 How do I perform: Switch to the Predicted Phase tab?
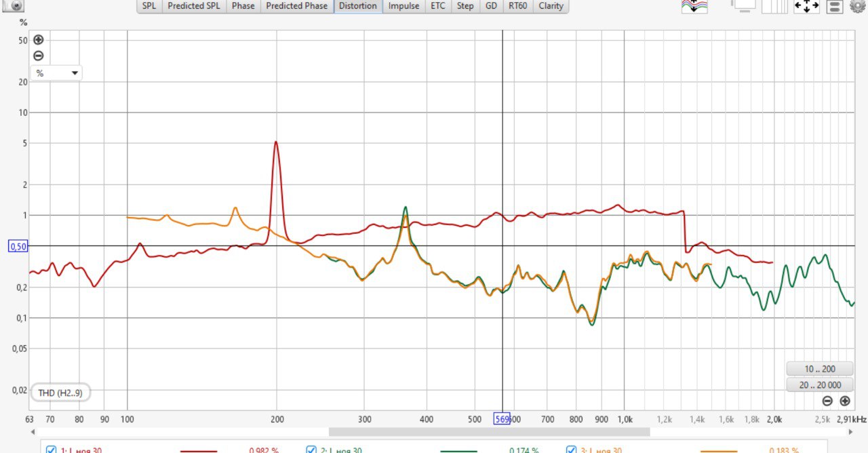coord(296,6)
